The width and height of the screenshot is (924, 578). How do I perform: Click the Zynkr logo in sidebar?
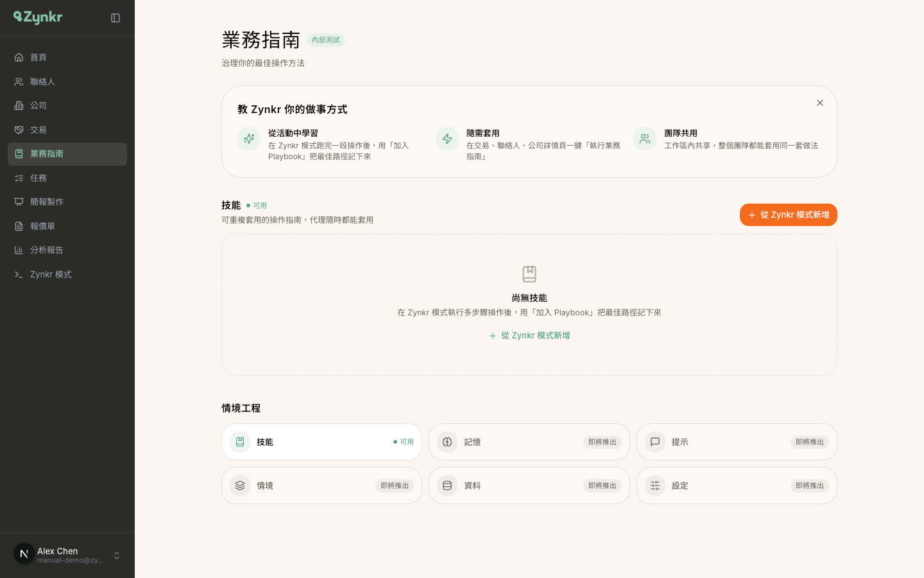pyautogui.click(x=38, y=17)
